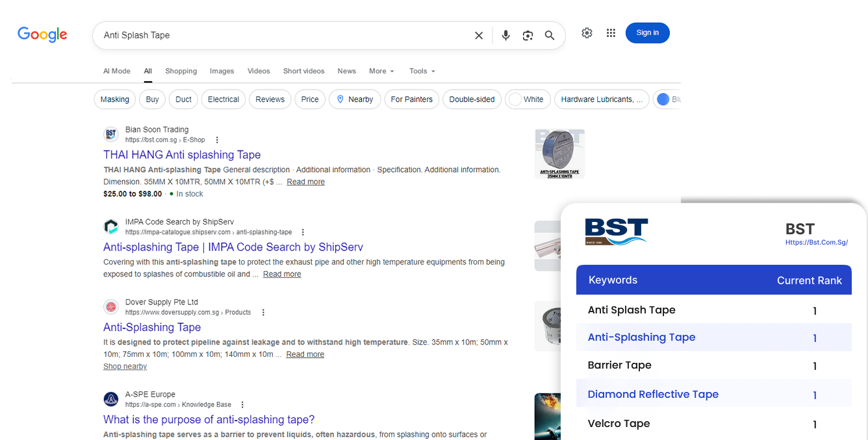Select the Duct filter chip

pyautogui.click(x=184, y=99)
